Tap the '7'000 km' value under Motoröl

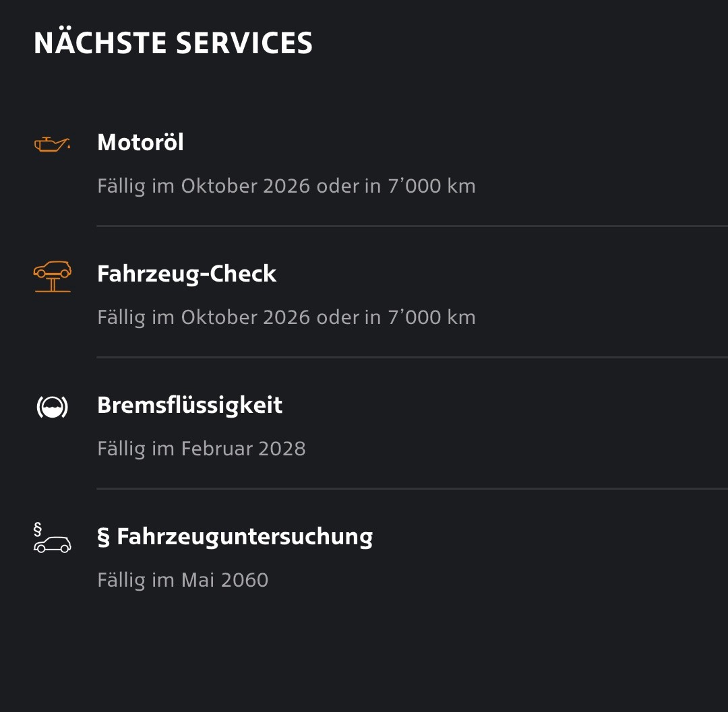[x=432, y=186]
